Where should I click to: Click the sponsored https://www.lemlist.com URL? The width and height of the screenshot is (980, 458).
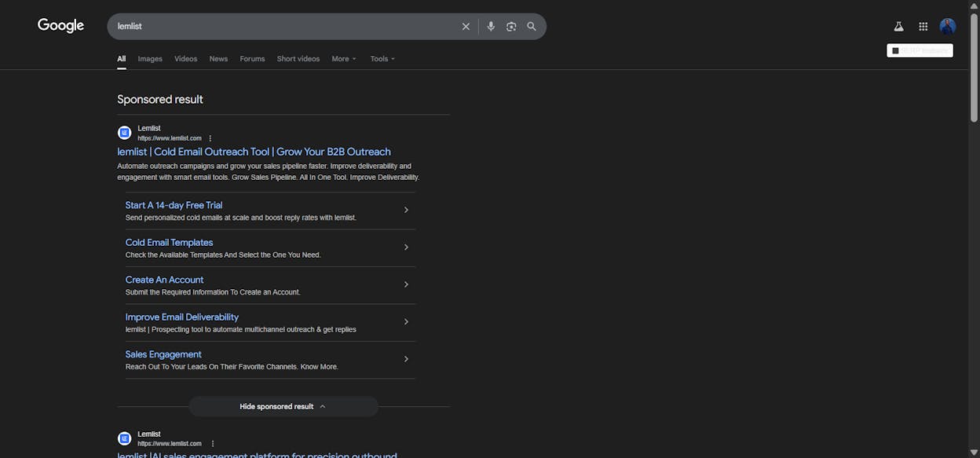pos(170,138)
